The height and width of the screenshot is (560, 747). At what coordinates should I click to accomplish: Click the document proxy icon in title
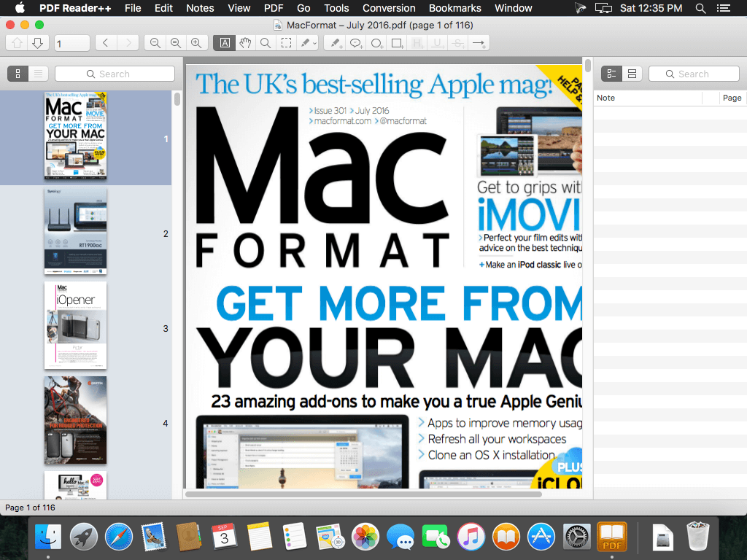[278, 26]
